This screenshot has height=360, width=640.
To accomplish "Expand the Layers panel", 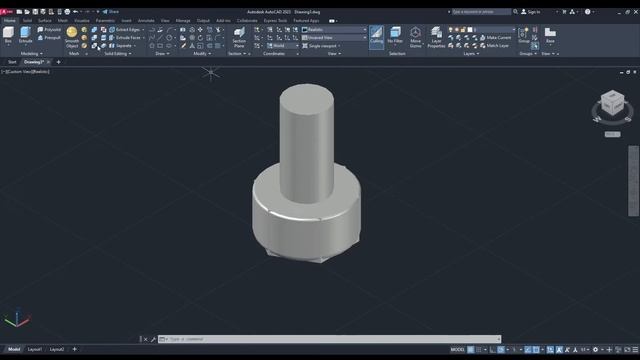I will [471, 53].
